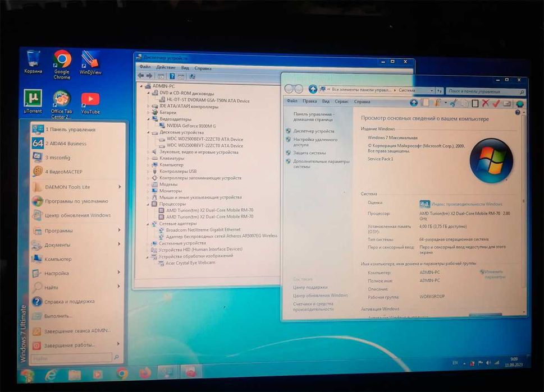Image resolution: width=544 pixels, height=392 pixels.
Task: Collapse the Дисковые устройства node
Action: [148, 132]
